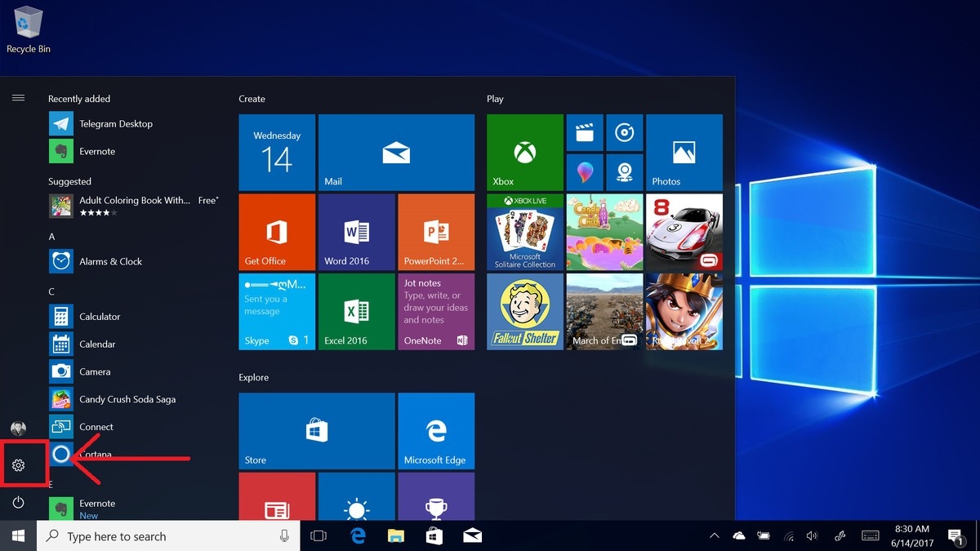Expand the Start menu hamburger button
This screenshot has height=551, width=980.
pyautogui.click(x=18, y=97)
